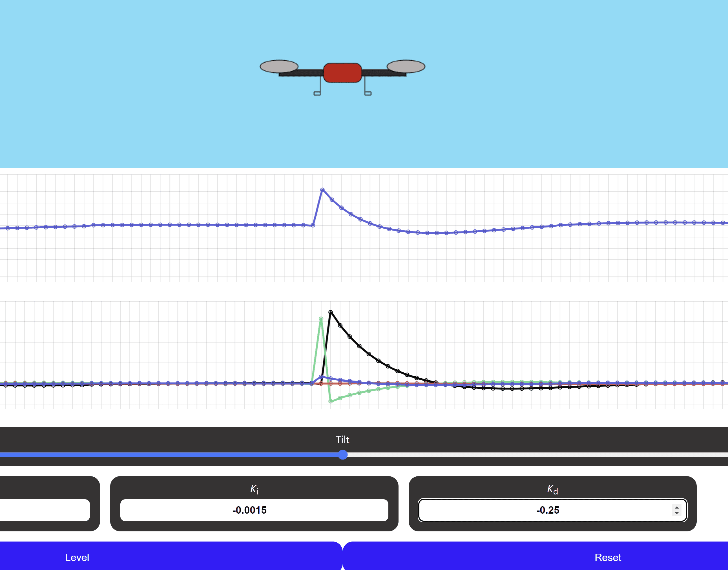The height and width of the screenshot is (570, 728).
Task: Click the peak point of the upper blue graph
Action: pyautogui.click(x=322, y=189)
